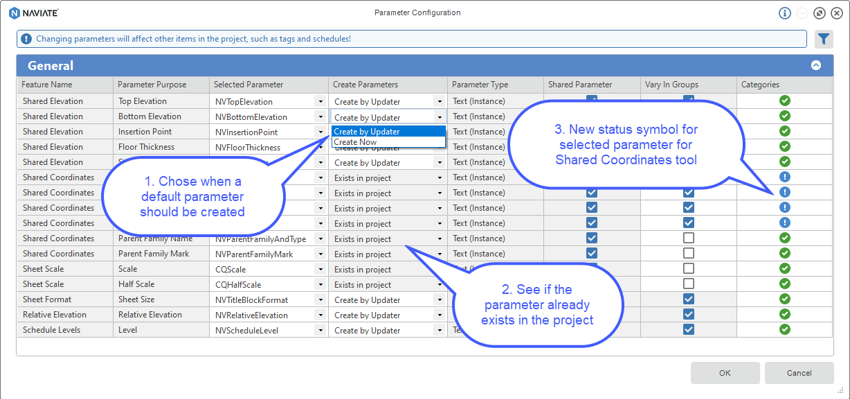
Task: Open NVInsertionPoint selected parameter dropdown
Action: point(320,132)
